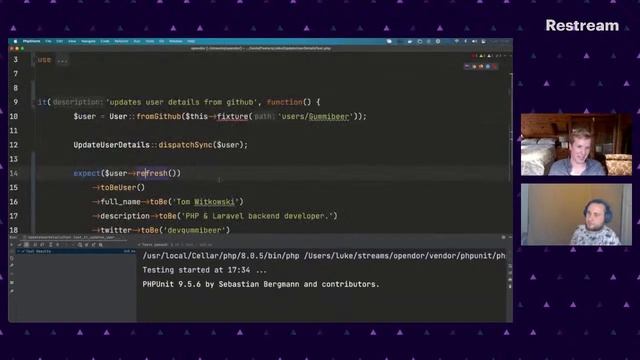Open the View menu
Screen dimensions: 640x360
(x=72, y=41)
